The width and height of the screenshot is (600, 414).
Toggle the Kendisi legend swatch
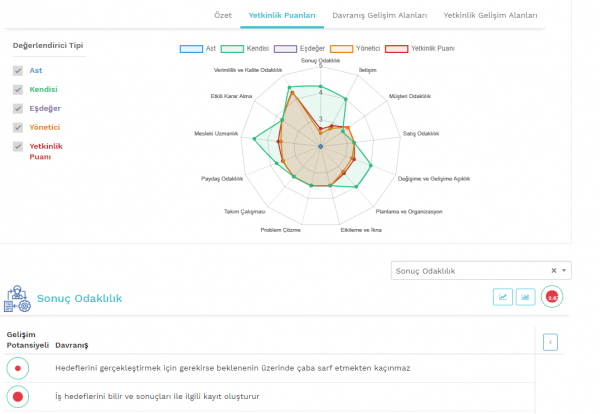pos(233,48)
